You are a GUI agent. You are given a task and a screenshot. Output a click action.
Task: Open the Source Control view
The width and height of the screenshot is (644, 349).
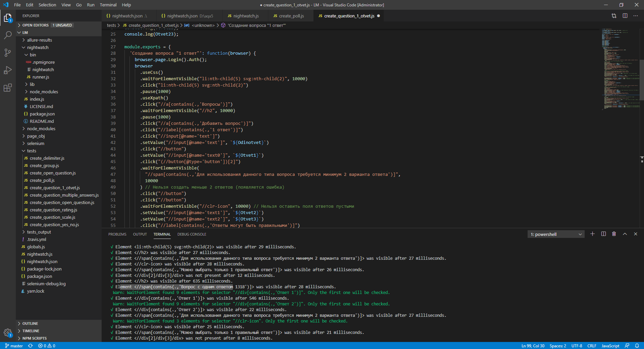8,53
